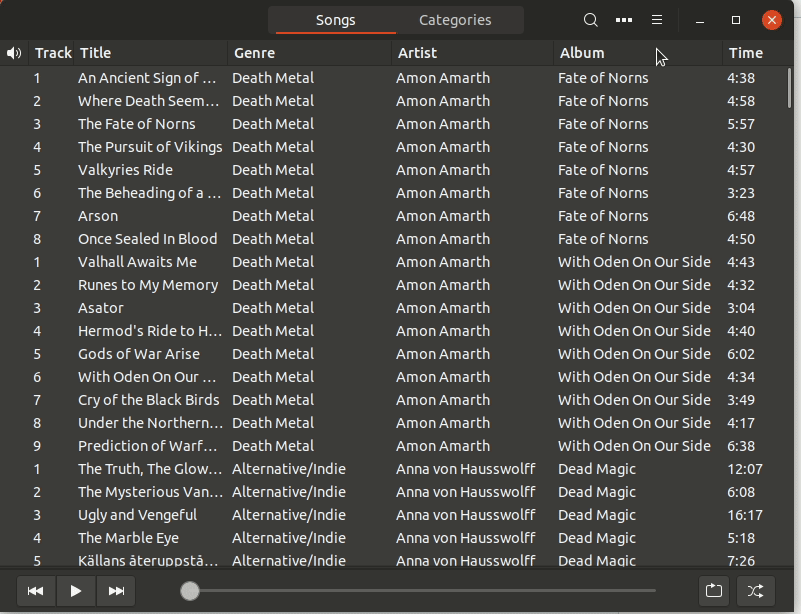Select song 'Ugly and Vengeful'
801x614 pixels.
137,515
